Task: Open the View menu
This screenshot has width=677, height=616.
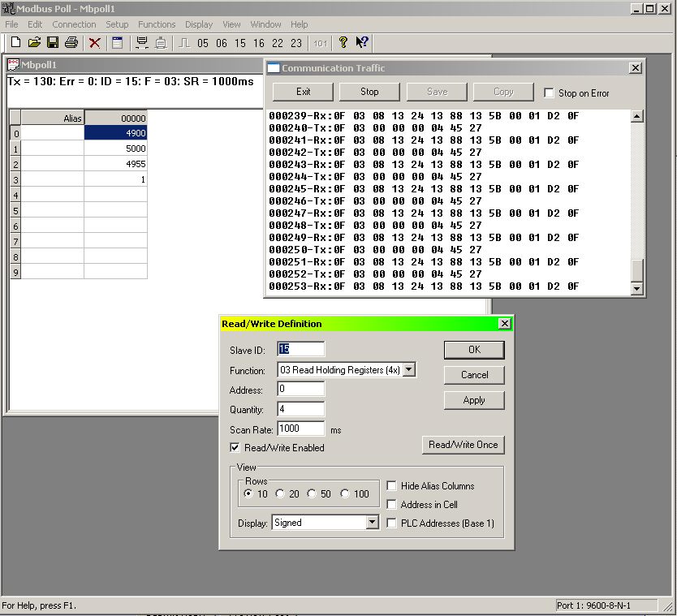Action: point(231,24)
